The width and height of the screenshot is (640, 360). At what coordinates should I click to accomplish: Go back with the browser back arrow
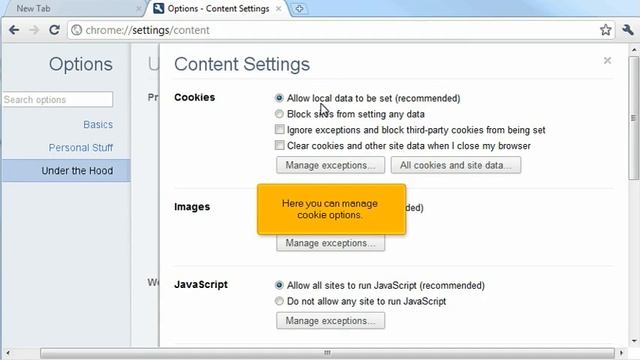(x=14, y=30)
